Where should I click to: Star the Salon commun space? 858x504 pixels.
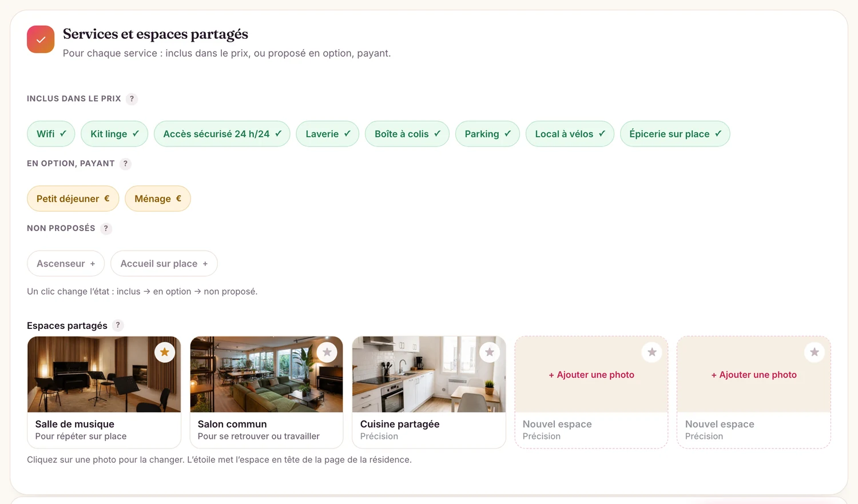[327, 352]
